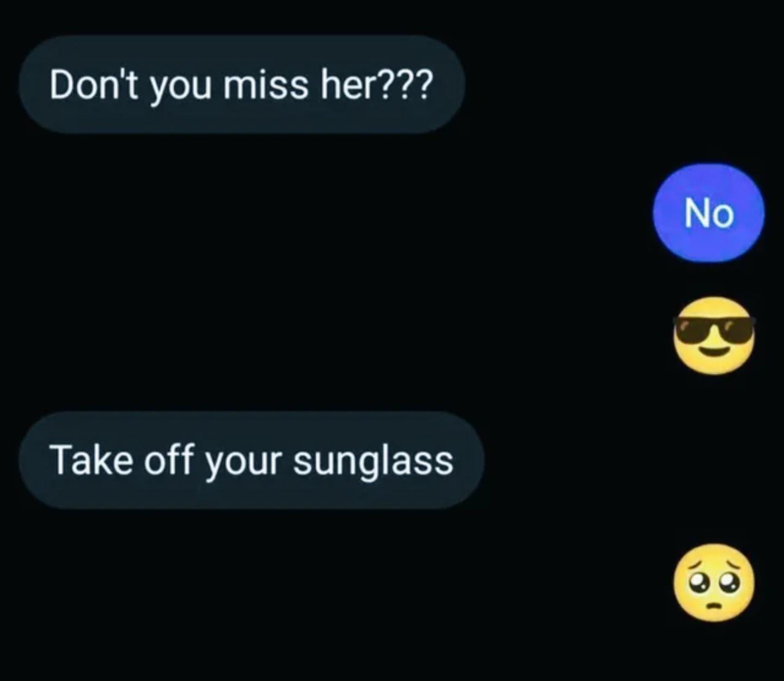
Task: Click the raised eyebrows of the pleading emoji
Action: pos(714,563)
